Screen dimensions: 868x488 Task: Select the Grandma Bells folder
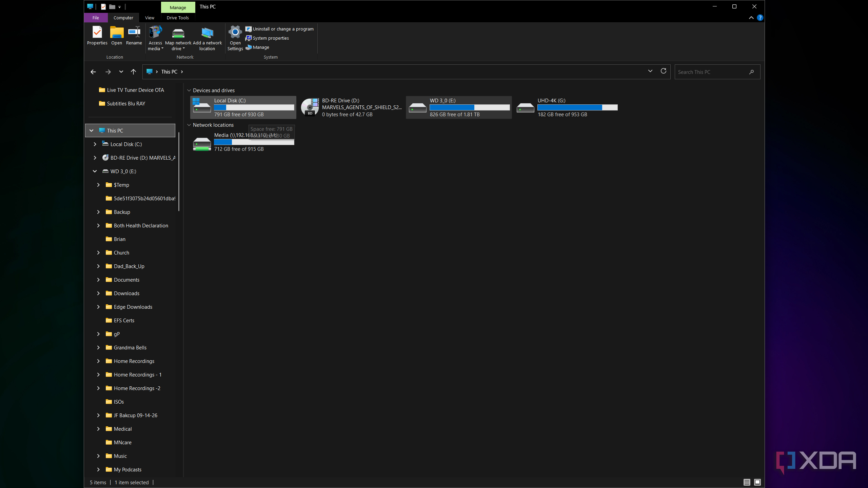pos(126,347)
